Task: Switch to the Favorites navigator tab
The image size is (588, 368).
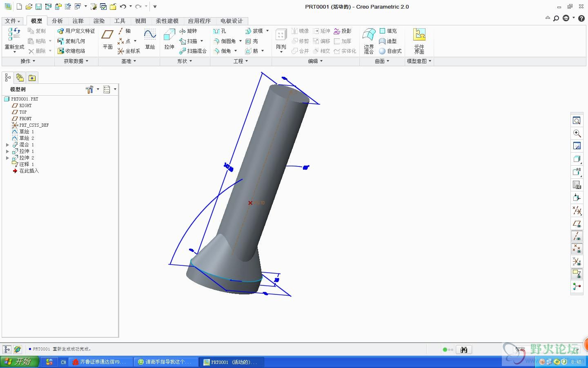Action: [x=32, y=78]
